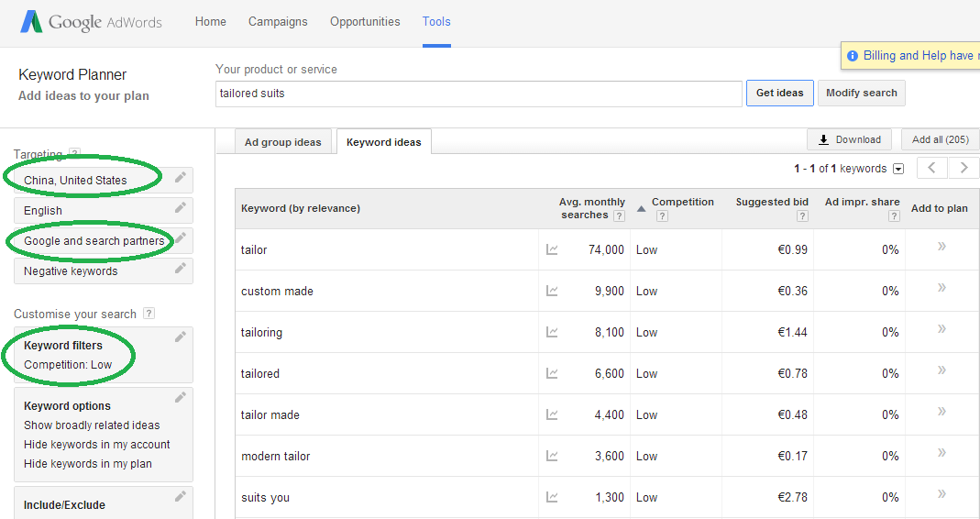Switch to Ad group ideas tab
980x519 pixels.
point(282,142)
